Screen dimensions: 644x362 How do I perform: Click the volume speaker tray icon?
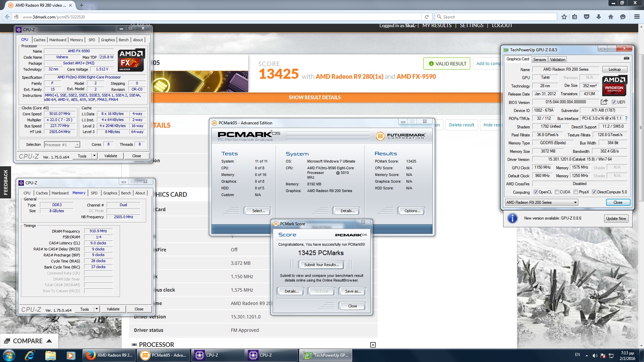click(595, 356)
